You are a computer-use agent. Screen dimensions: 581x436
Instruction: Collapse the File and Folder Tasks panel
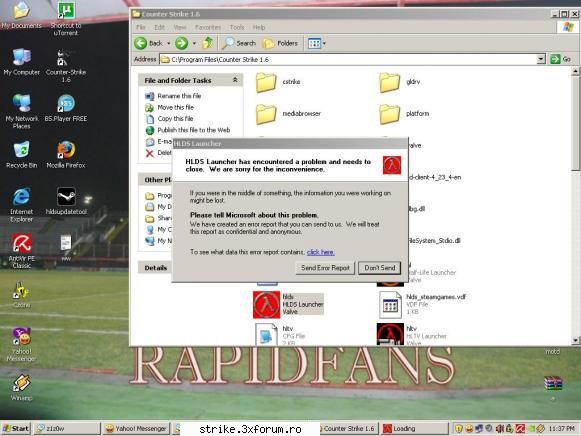235,80
